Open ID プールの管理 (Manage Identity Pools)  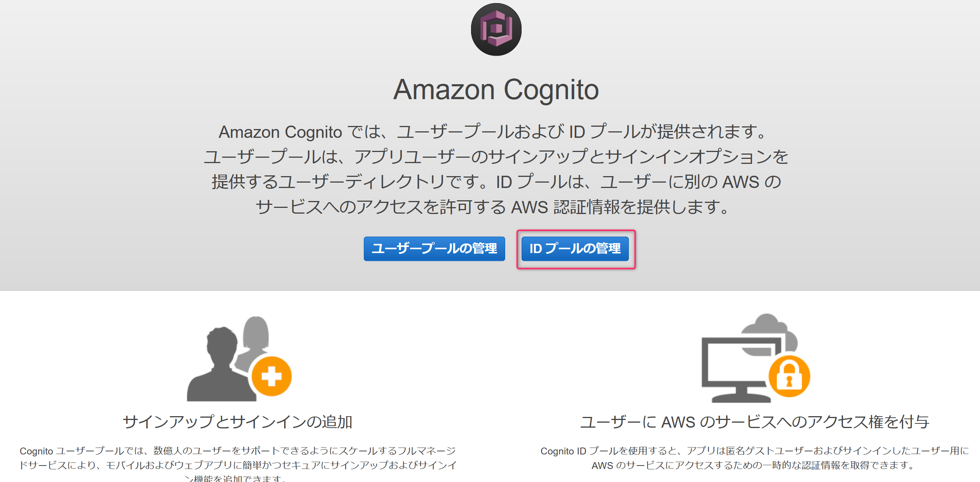pyautogui.click(x=574, y=249)
